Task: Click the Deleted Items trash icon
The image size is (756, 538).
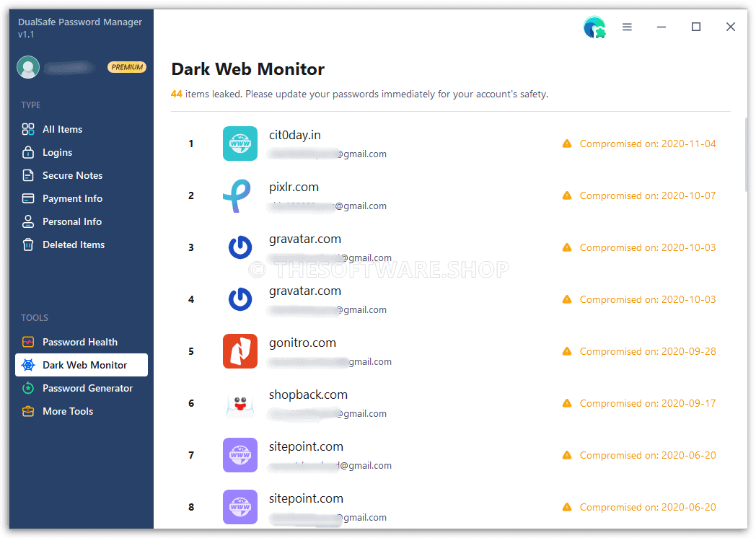Action: [x=28, y=245]
